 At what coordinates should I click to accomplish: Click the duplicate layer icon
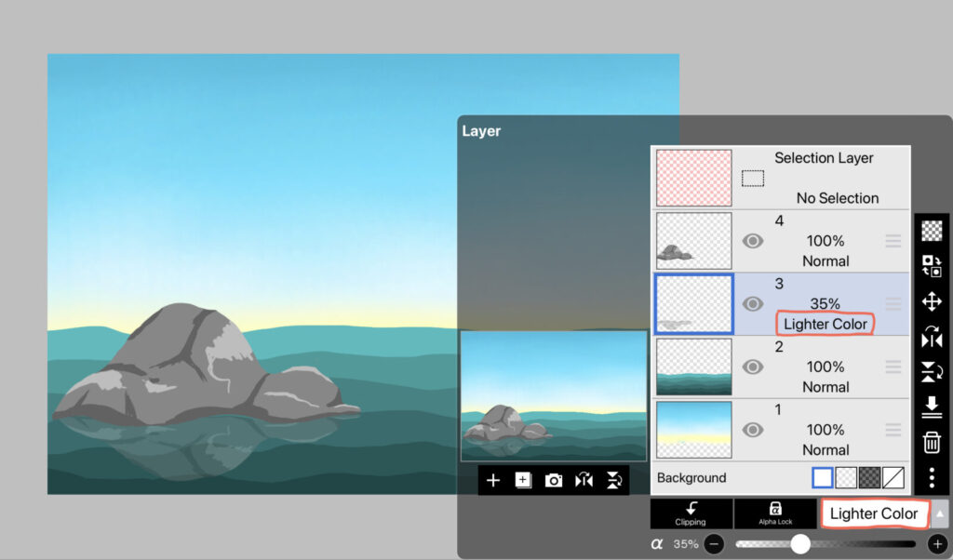pos(523,480)
